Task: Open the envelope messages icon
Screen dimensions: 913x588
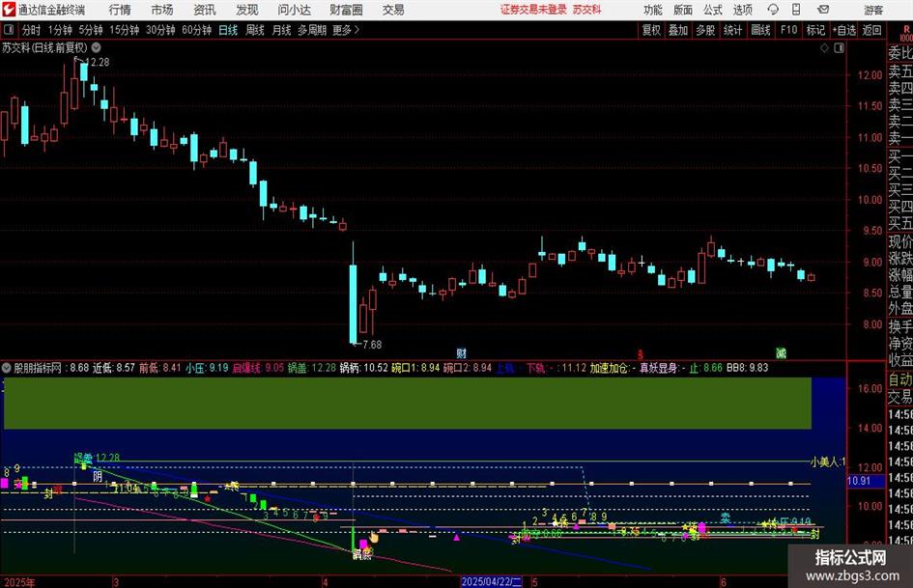Action: pyautogui.click(x=823, y=10)
